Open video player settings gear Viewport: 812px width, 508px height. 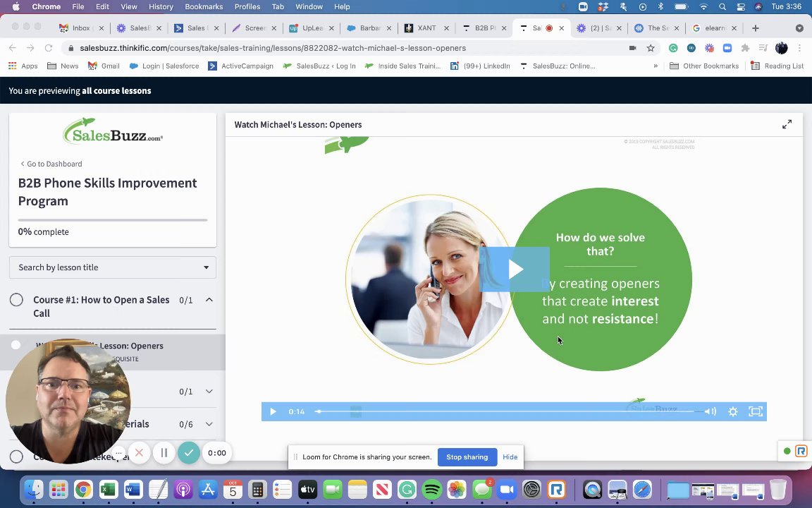(733, 411)
